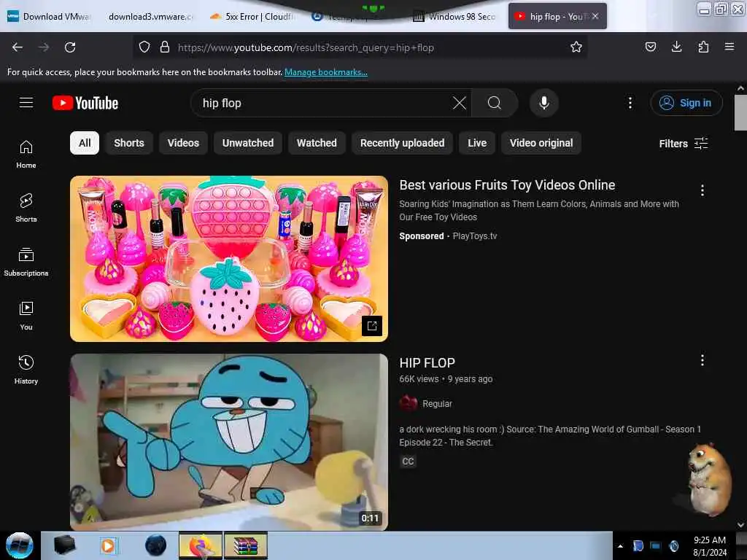Viewport: 747px width, 560px height.
Task: Bookmark this page with the star icon
Action: point(576,47)
